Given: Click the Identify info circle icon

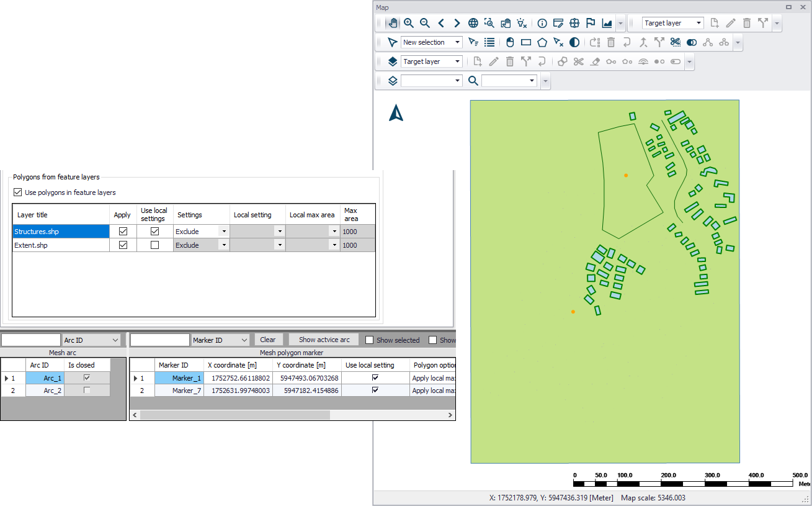Looking at the screenshot, I should point(542,23).
